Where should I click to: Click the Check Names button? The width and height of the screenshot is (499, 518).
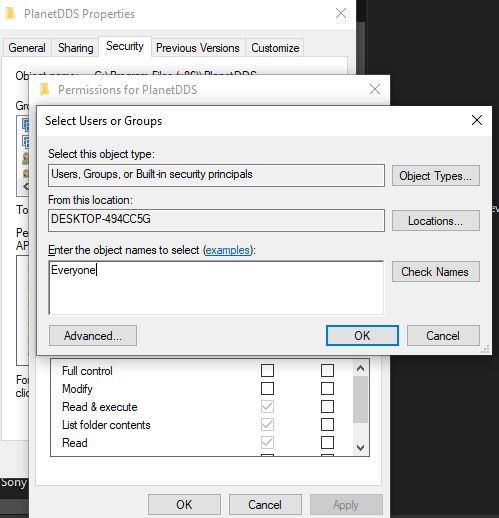[x=436, y=272]
